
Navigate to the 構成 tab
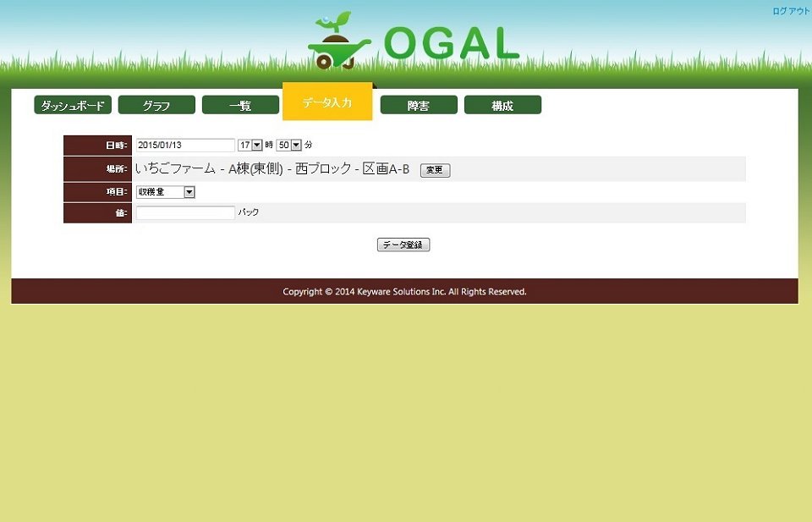pyautogui.click(x=502, y=105)
